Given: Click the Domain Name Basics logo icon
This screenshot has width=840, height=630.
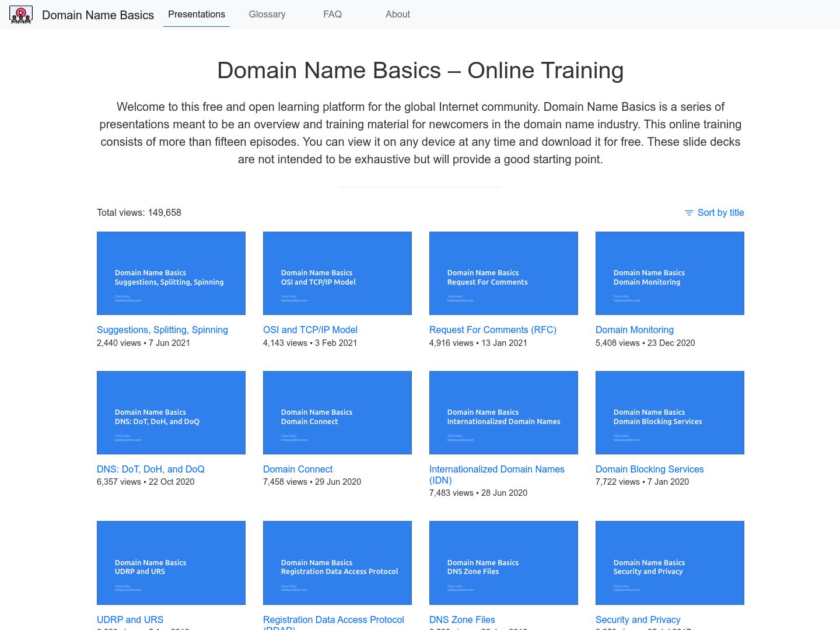Looking at the screenshot, I should click(21, 15).
